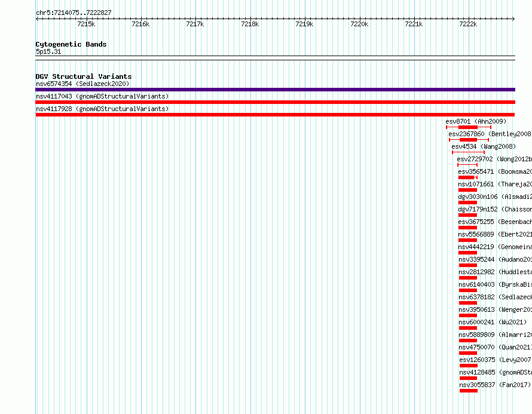
Task: Click the 7221k ruler tick label
Action: [x=414, y=24]
